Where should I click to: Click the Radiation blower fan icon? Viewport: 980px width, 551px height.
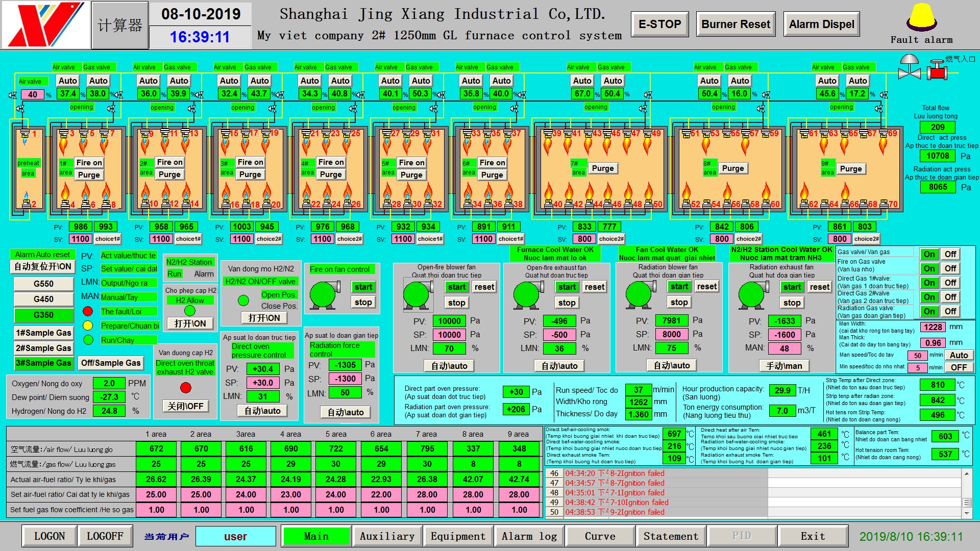640,294
